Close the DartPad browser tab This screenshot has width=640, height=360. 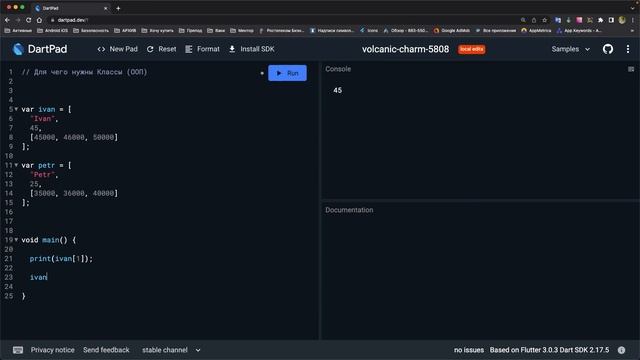coord(105,8)
